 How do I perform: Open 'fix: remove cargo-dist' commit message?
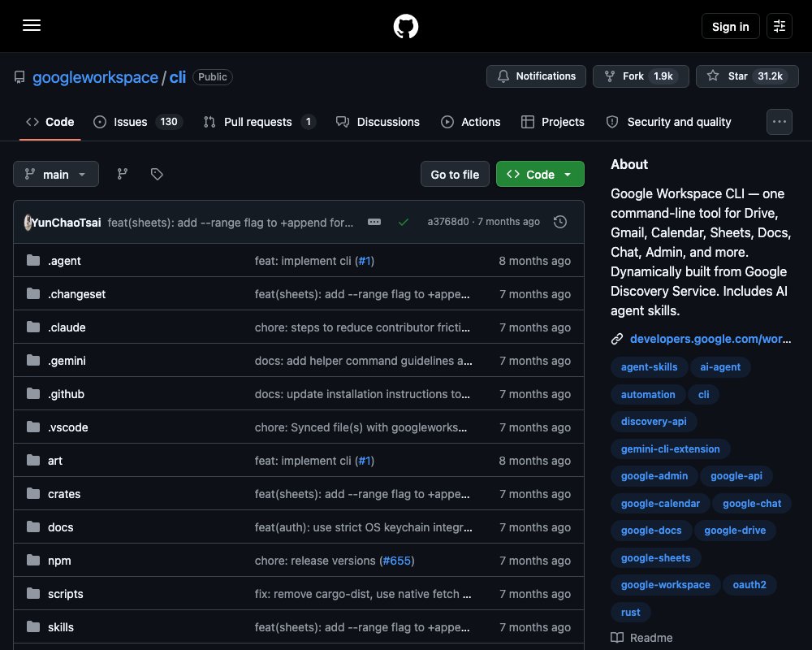tap(362, 594)
